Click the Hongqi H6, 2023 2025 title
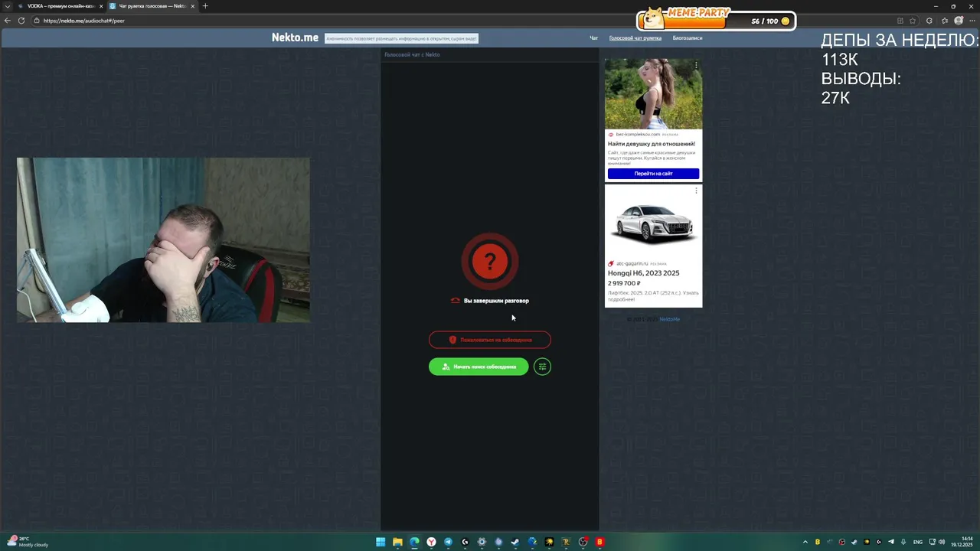This screenshot has width=980, height=551. pyautogui.click(x=643, y=273)
